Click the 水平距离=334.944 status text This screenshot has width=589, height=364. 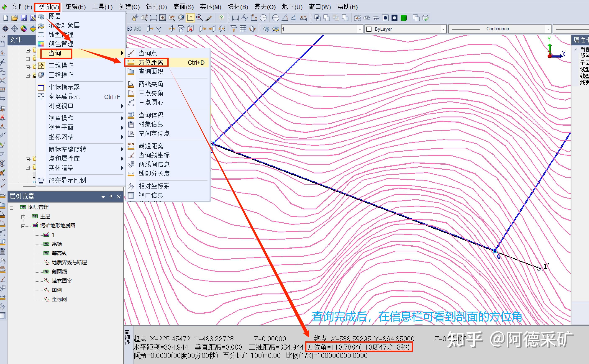point(161,347)
